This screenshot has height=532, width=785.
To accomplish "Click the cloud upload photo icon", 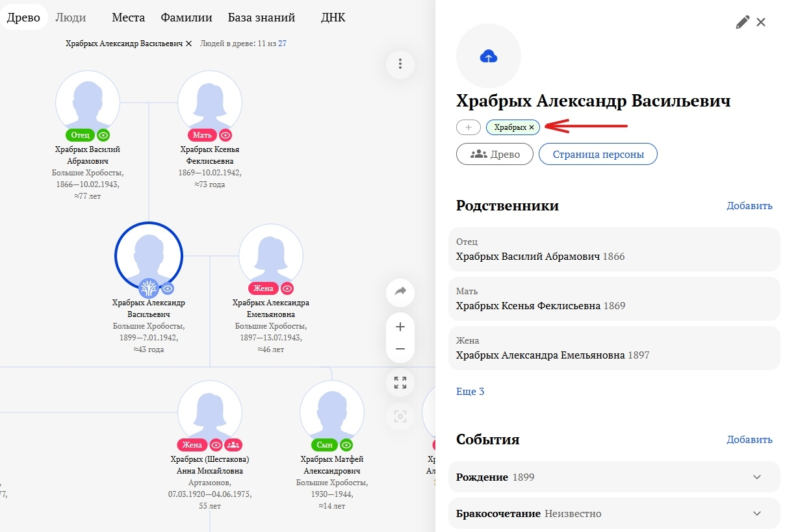I will pyautogui.click(x=488, y=57).
